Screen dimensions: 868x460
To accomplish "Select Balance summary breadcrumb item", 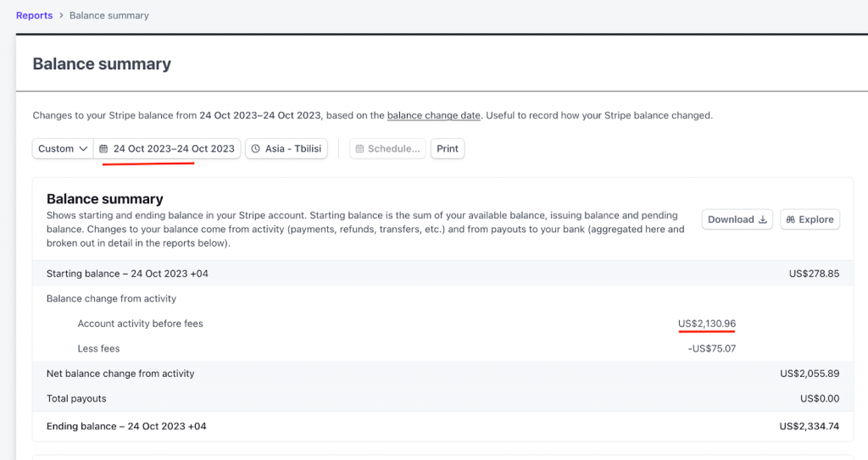I will point(108,16).
